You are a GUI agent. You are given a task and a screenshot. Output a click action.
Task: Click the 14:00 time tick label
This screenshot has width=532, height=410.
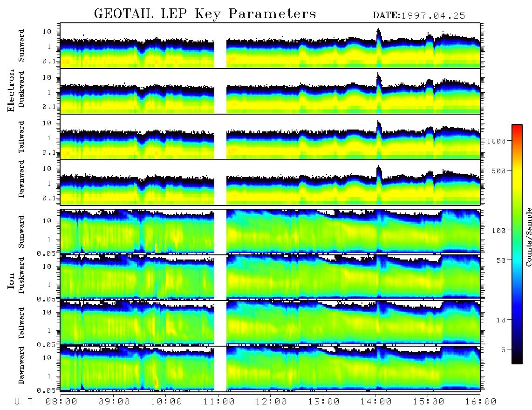(376, 402)
